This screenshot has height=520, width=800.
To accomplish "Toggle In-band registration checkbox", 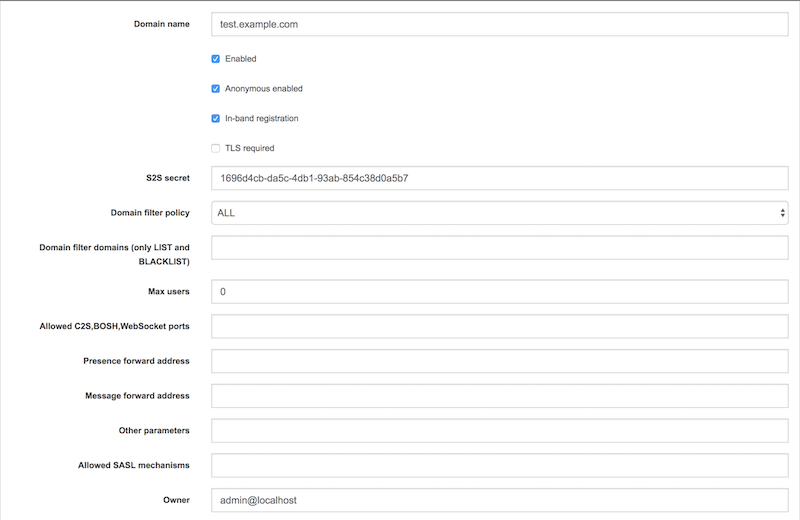I will [x=216, y=118].
